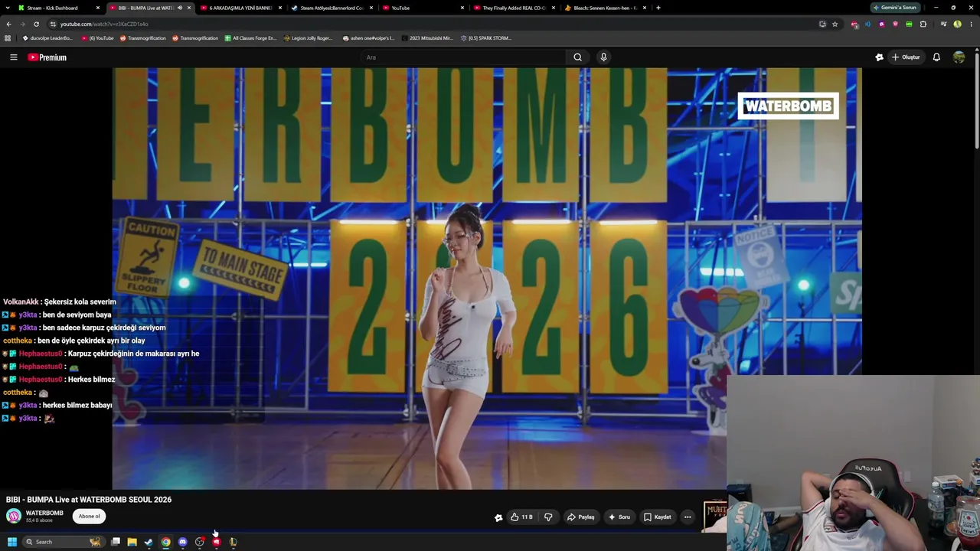Expand the tab search dropdown arrow
980x551 pixels.
coord(8,8)
